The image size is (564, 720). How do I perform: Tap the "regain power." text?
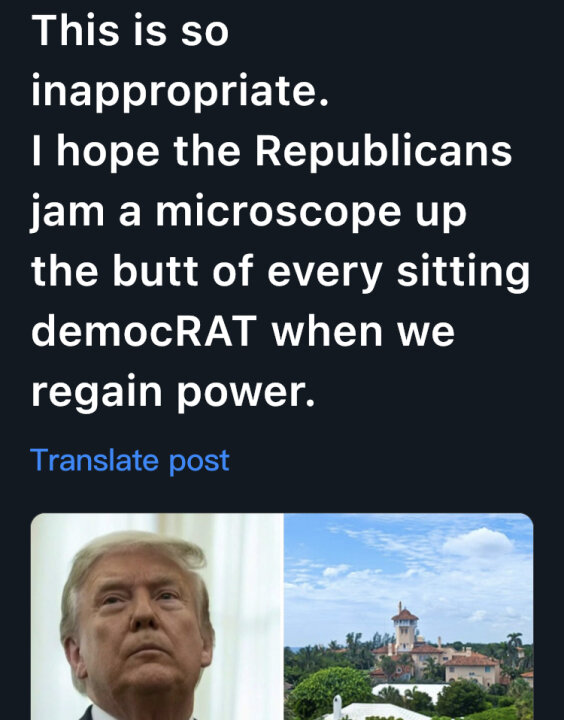click(173, 392)
